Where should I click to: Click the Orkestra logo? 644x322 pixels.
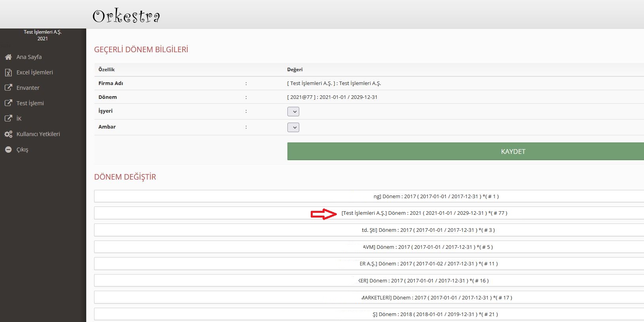point(126,16)
